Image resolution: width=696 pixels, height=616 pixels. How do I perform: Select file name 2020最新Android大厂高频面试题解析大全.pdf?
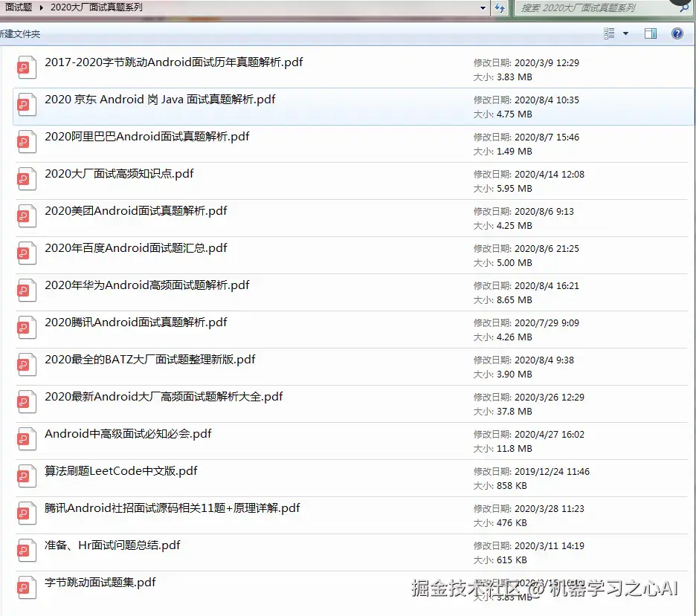(x=164, y=397)
